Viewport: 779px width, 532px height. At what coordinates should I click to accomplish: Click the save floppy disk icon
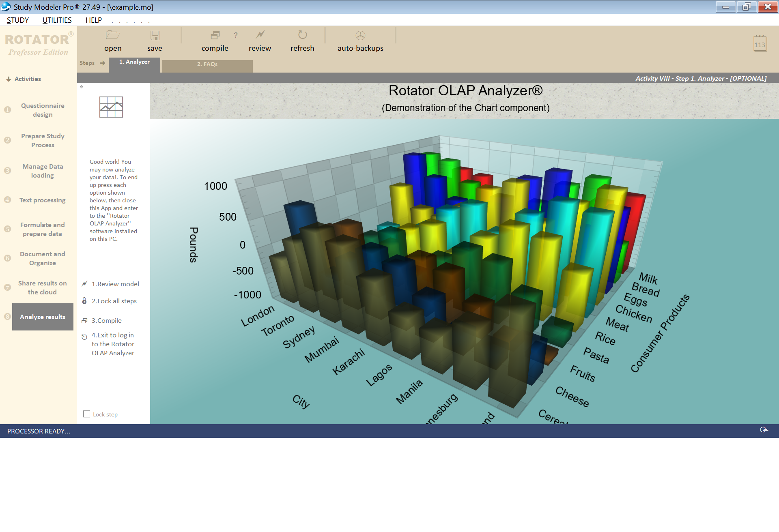pos(155,35)
